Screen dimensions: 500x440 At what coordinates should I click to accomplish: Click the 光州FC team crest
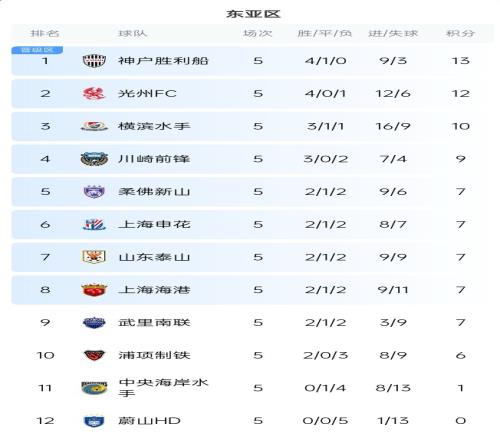pos(94,93)
